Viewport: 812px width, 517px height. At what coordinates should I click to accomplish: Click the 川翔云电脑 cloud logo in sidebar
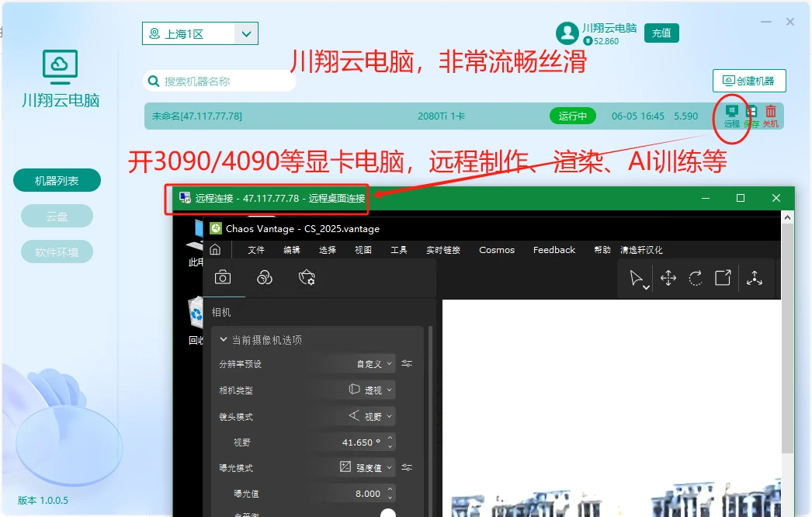pos(60,67)
